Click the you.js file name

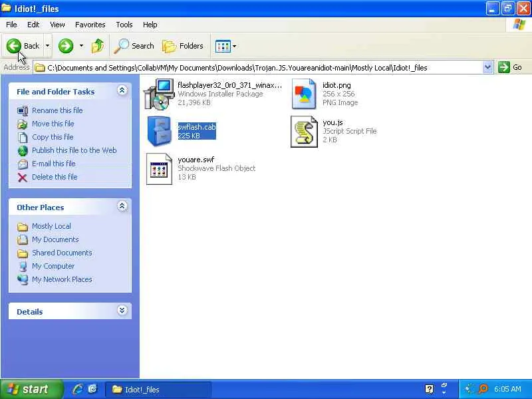point(332,122)
